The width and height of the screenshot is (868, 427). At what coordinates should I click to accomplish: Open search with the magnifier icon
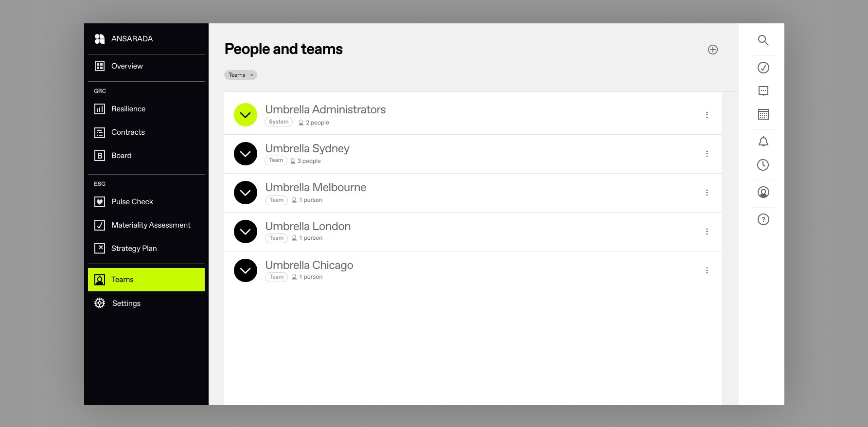pyautogui.click(x=763, y=40)
